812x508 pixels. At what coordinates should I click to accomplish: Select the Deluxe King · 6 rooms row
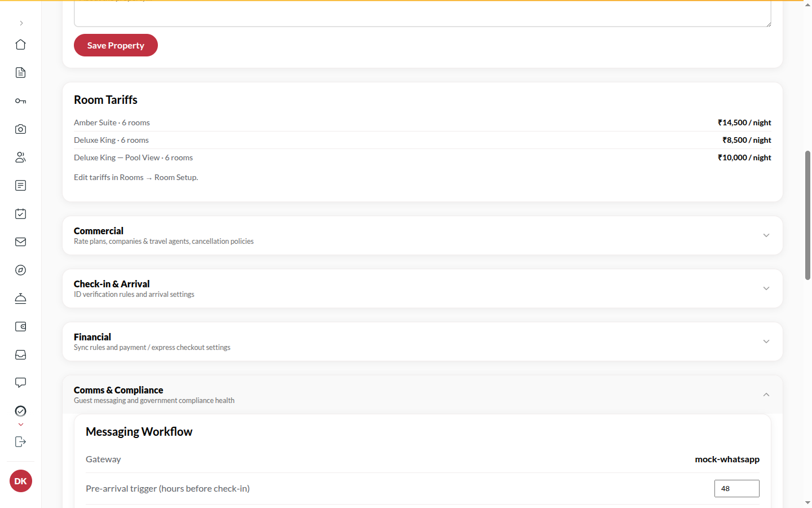tap(422, 140)
